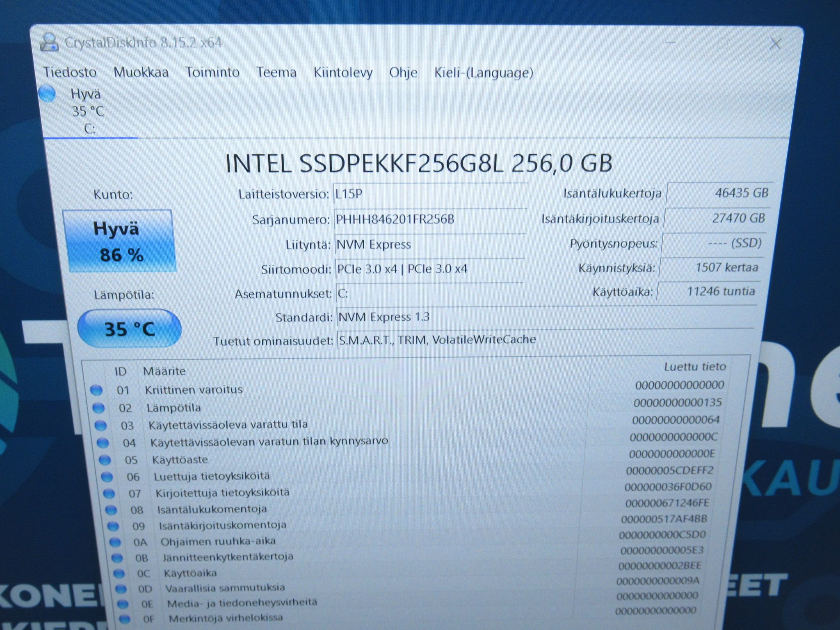Click the 35 °C temperature button
The width and height of the screenshot is (840, 630).
[x=129, y=329]
